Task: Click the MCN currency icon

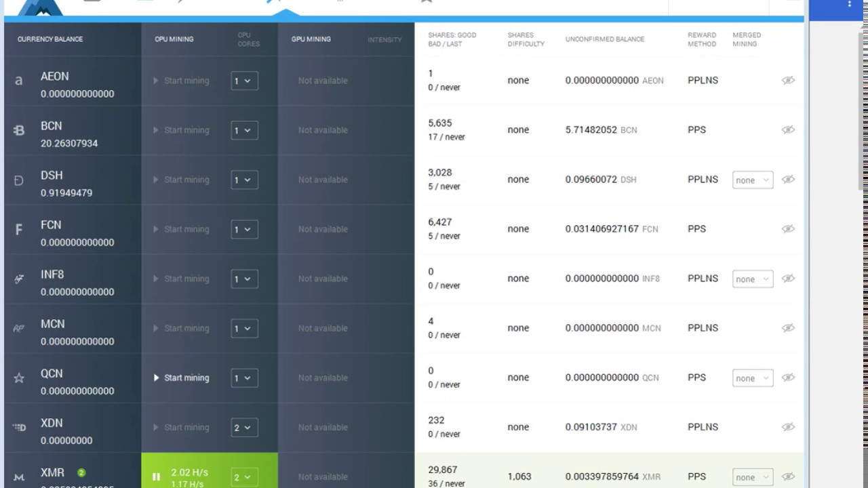Action: click(19, 328)
